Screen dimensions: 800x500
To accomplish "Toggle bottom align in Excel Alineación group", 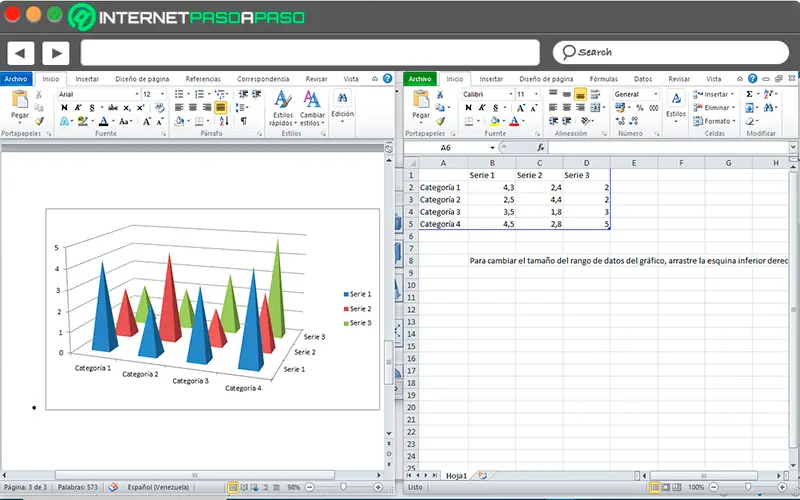I will tap(580, 94).
